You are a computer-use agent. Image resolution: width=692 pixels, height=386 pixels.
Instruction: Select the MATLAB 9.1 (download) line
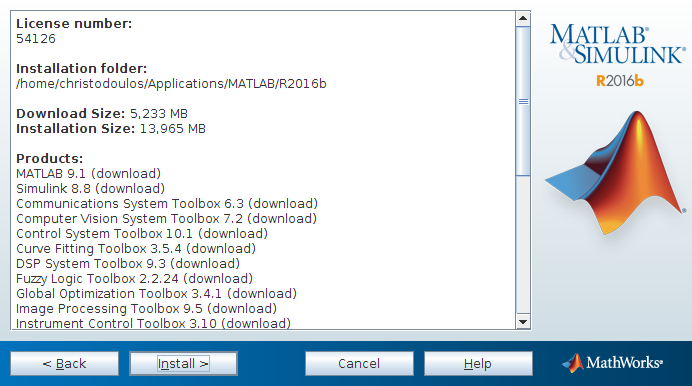(x=88, y=174)
